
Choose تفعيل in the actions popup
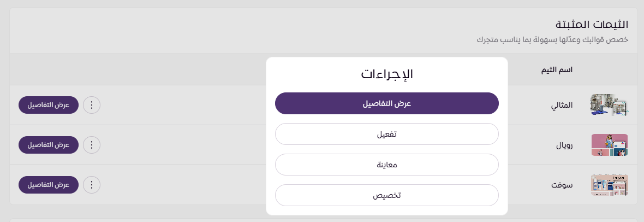tap(387, 134)
